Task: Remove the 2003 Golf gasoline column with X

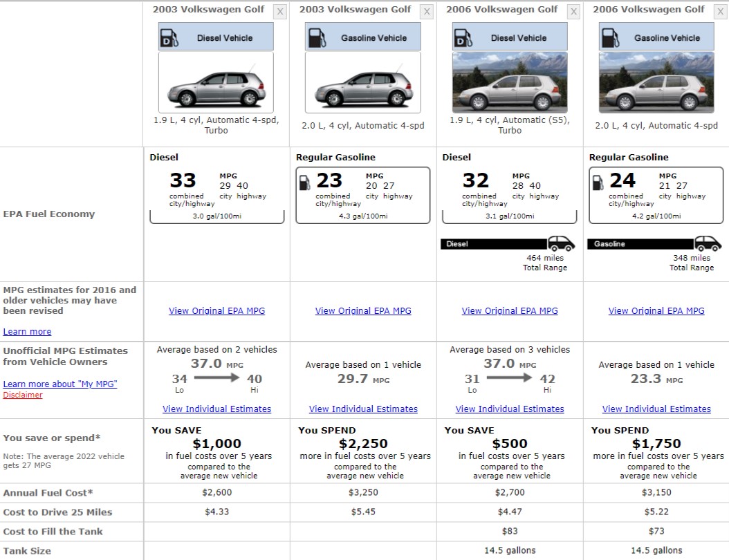Action: pyautogui.click(x=427, y=12)
